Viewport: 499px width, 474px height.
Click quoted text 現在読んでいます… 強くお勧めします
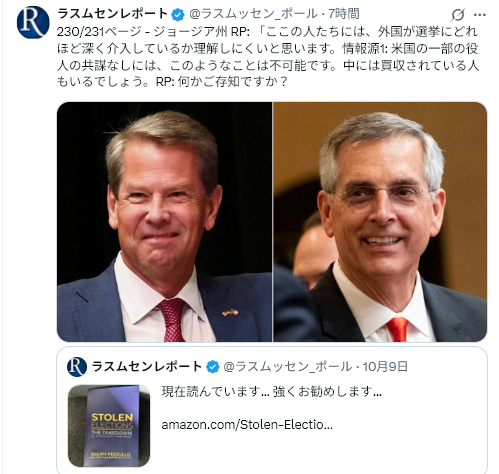[x=272, y=391]
